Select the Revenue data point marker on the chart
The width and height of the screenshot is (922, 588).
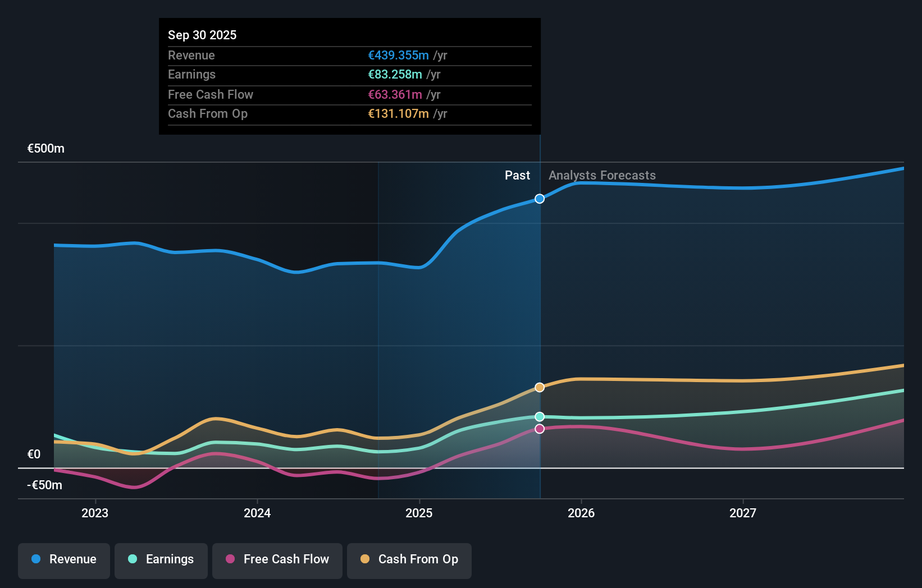[x=539, y=198]
